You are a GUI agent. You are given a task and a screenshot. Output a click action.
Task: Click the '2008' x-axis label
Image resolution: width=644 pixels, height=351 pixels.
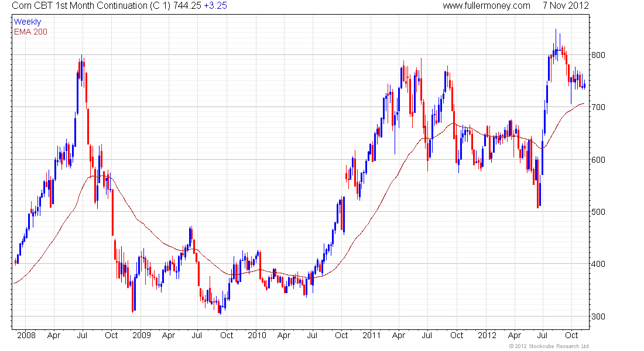tap(26, 335)
